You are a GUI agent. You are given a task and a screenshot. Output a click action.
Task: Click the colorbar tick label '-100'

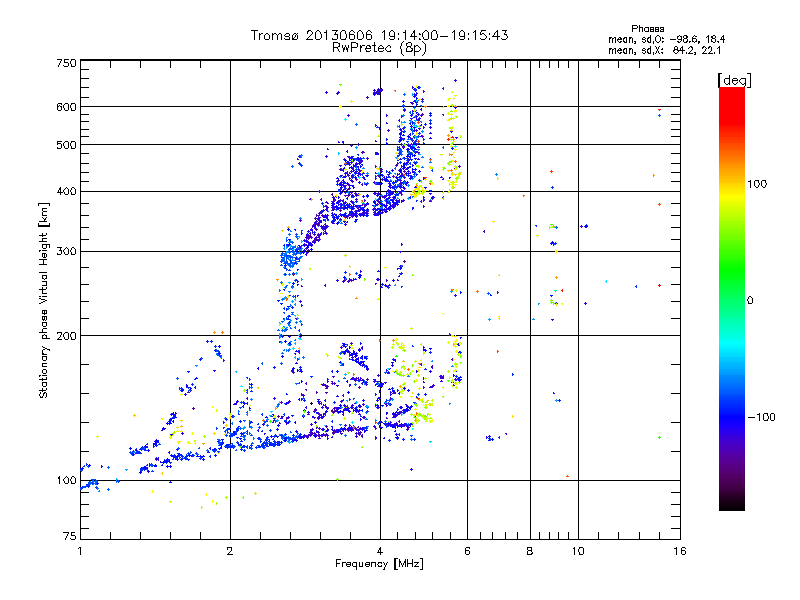[761, 417]
